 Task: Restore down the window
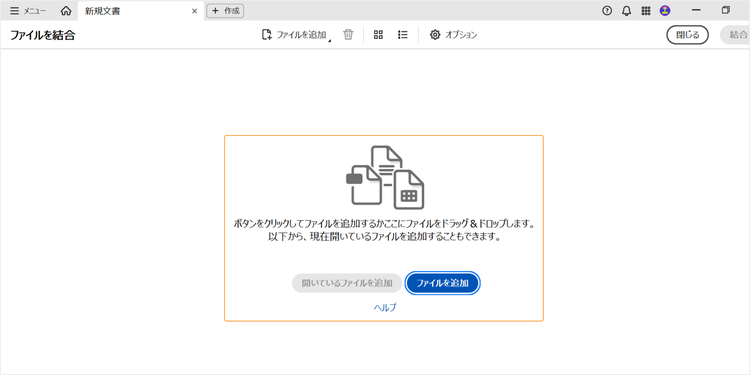pos(726,11)
